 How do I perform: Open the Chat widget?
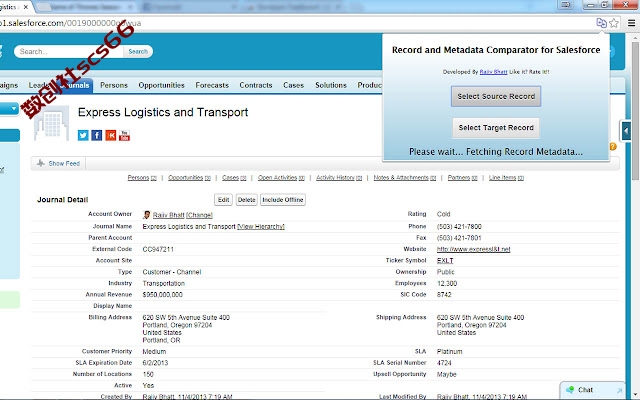pos(585,390)
